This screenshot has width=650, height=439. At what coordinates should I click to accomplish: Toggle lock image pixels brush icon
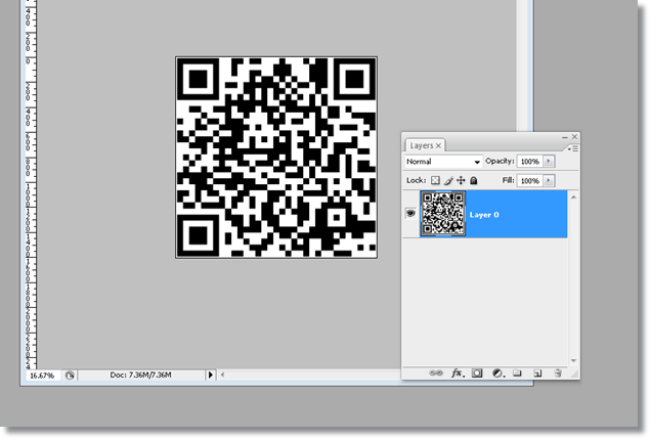[x=448, y=180]
